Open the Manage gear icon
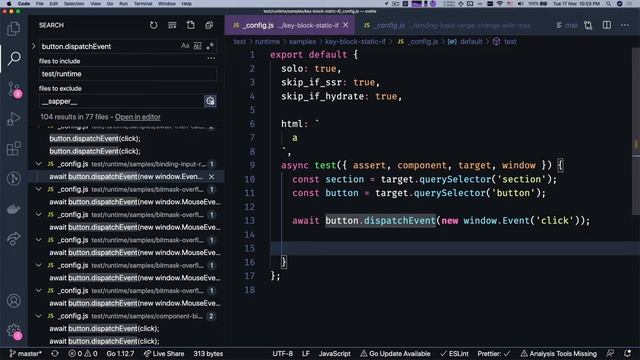640x360 pixels. pyautogui.click(x=14, y=331)
